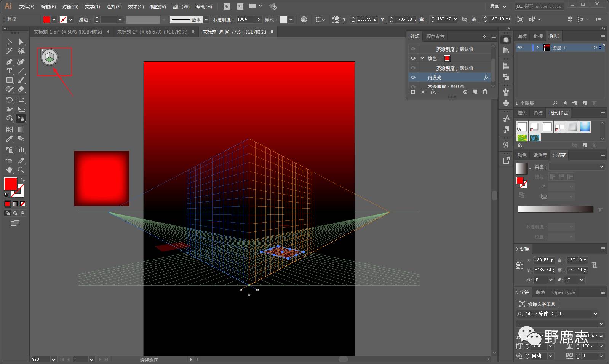Viewport: 609px width, 364px height.
Task: Select the Pen tool
Action: tap(10, 62)
